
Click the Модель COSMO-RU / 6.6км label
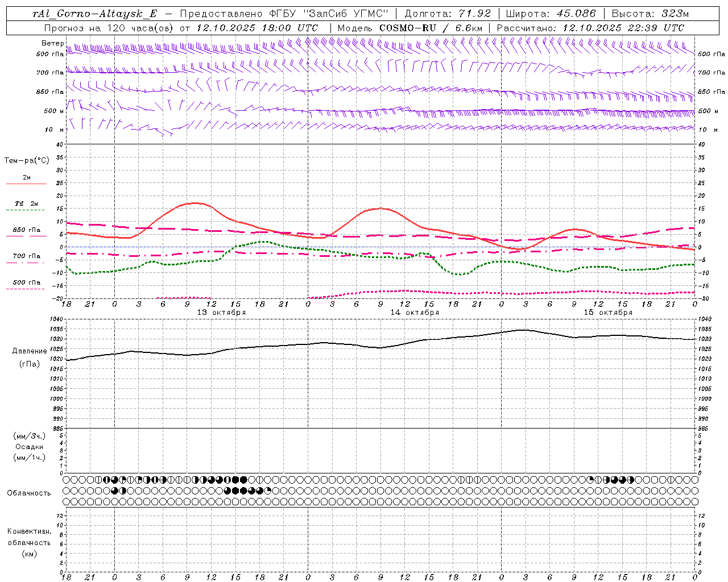click(x=409, y=28)
